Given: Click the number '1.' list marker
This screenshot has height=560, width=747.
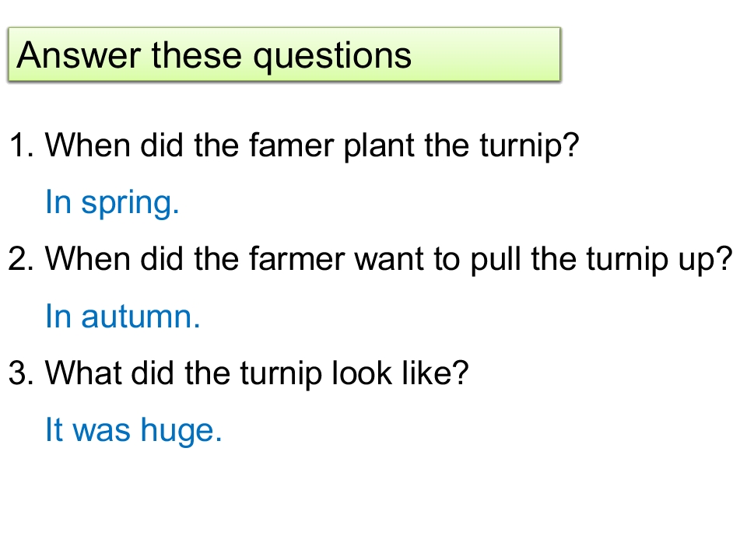Looking at the screenshot, I should (22, 145).
